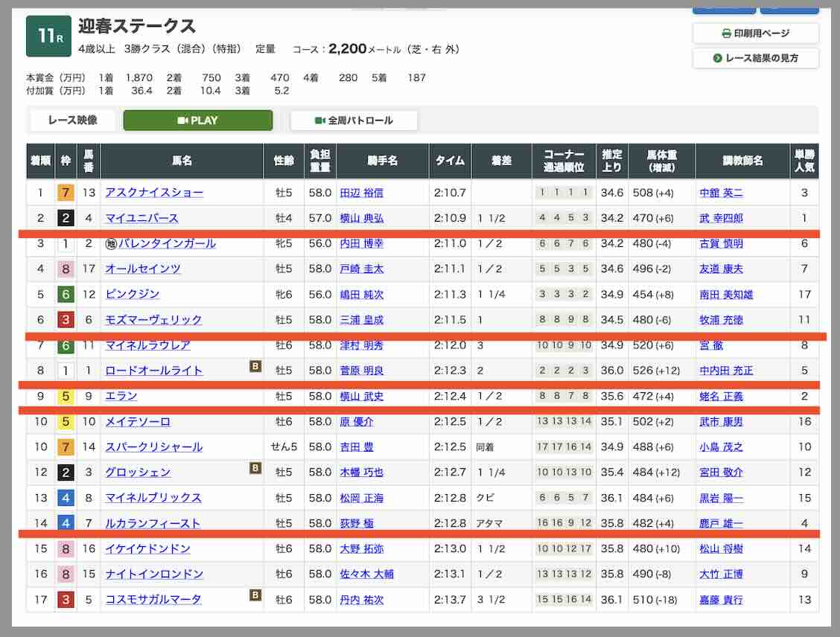
Task: Click the B blinker icon beside コスモサガルマータ
Action: point(255,595)
